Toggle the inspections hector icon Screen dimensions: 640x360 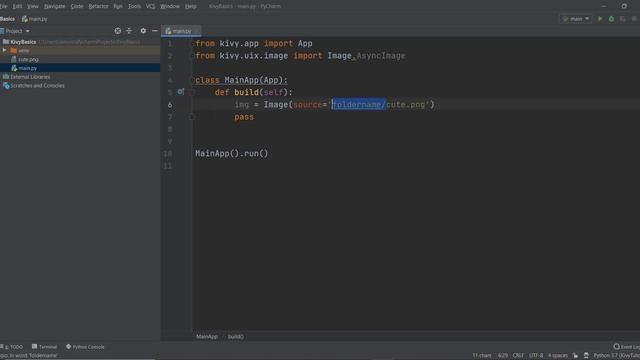click(x=586, y=356)
